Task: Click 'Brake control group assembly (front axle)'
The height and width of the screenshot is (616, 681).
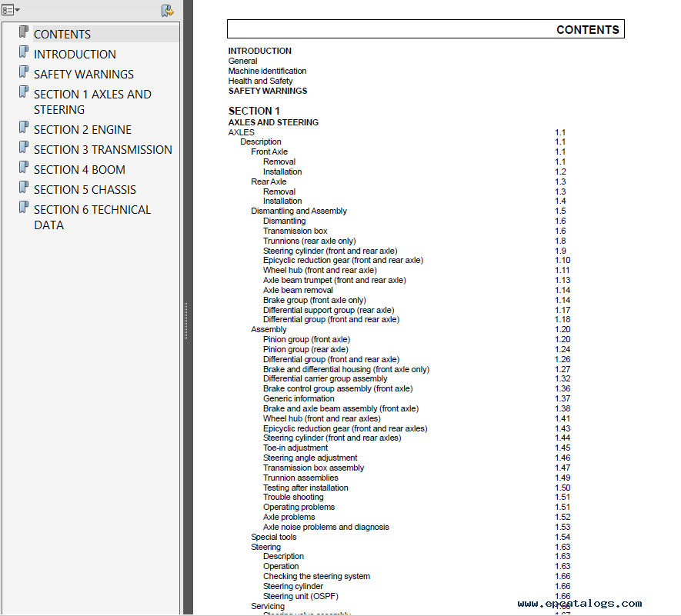Action: (338, 388)
